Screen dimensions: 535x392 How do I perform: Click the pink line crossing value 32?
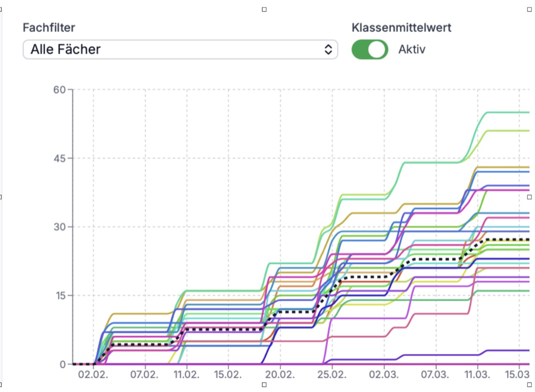pyautogui.click(x=504, y=218)
